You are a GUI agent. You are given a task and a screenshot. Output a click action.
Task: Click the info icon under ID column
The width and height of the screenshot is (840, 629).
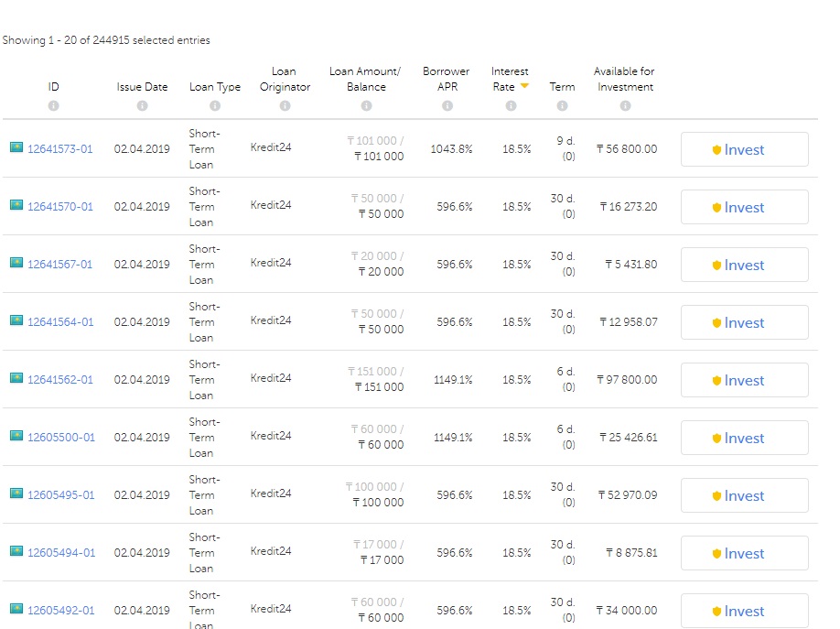[x=53, y=106]
